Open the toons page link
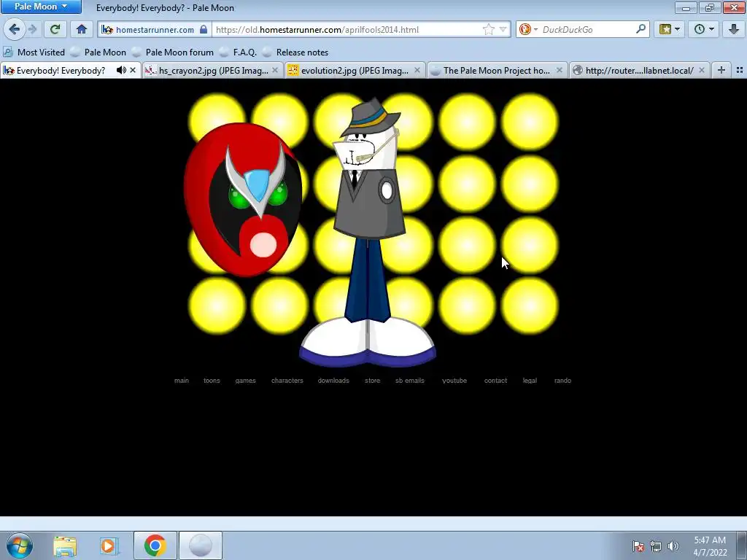Viewport: 747px width, 560px height. click(x=212, y=381)
